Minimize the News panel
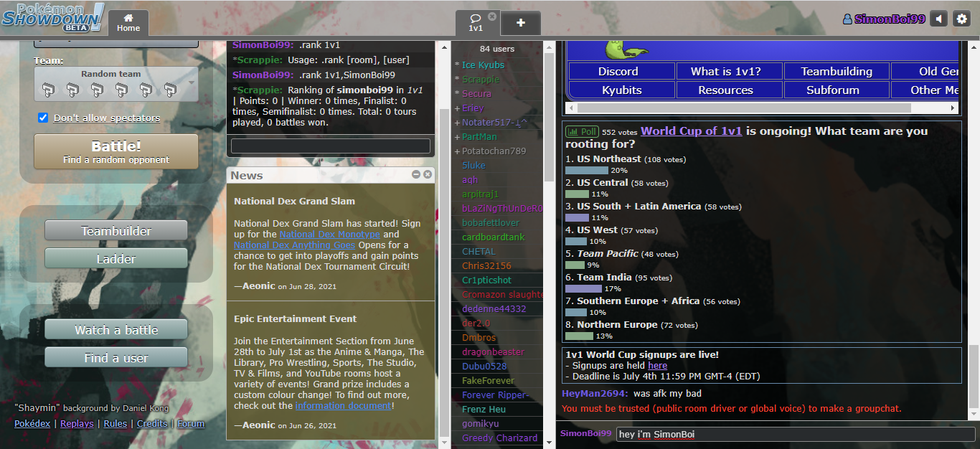The width and height of the screenshot is (980, 449). [416, 174]
